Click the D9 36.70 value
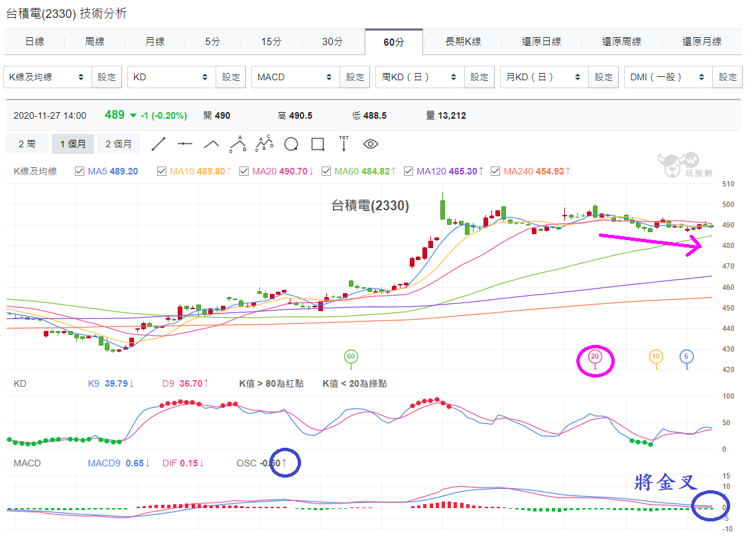Image resolution: width=756 pixels, height=536 pixels. click(185, 383)
